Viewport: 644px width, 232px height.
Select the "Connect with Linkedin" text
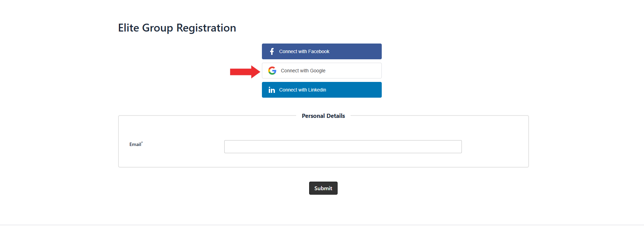[302, 90]
